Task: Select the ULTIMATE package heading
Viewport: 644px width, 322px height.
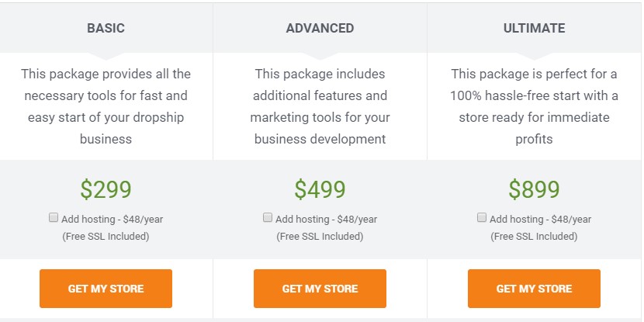Action: (x=534, y=29)
